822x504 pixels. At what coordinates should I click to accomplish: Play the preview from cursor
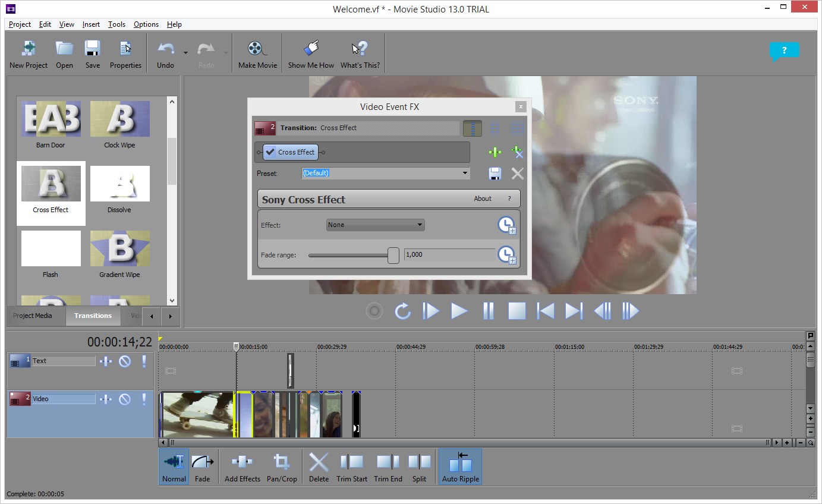[459, 311]
